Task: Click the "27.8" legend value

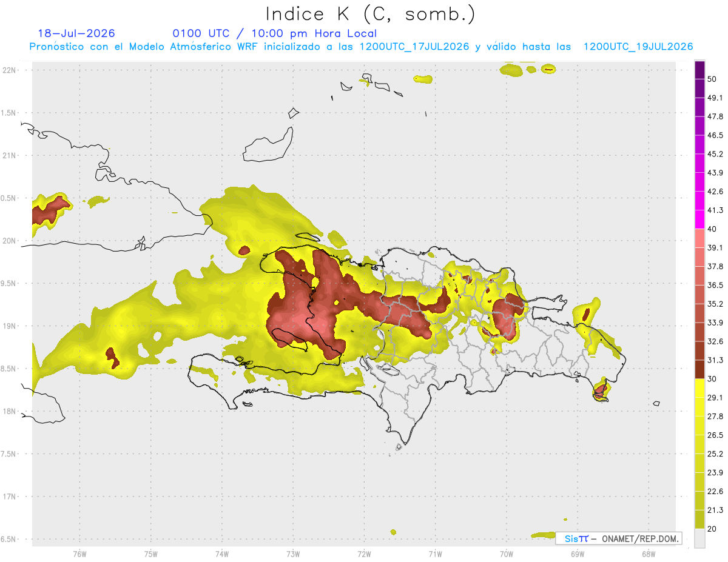Action: click(x=715, y=416)
